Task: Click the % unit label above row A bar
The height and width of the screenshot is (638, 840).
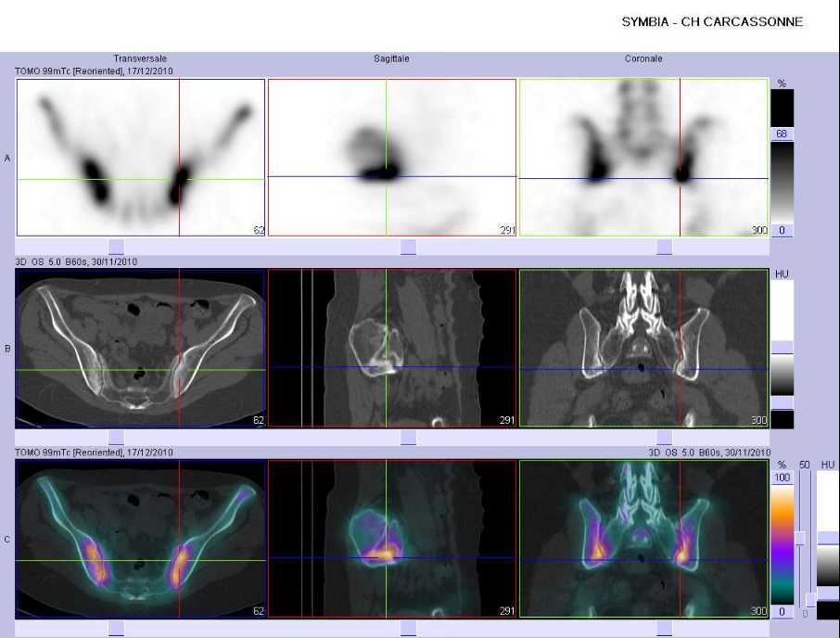Action: 782,83
